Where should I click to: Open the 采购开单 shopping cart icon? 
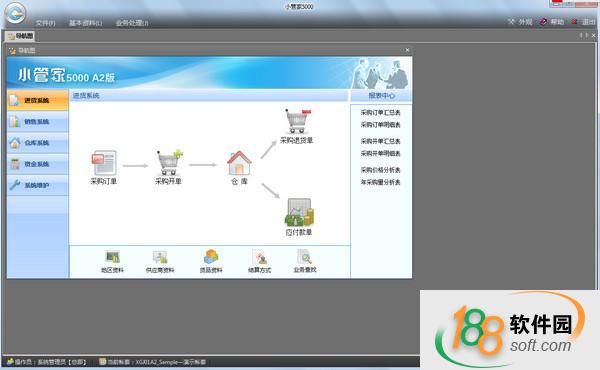[169, 162]
